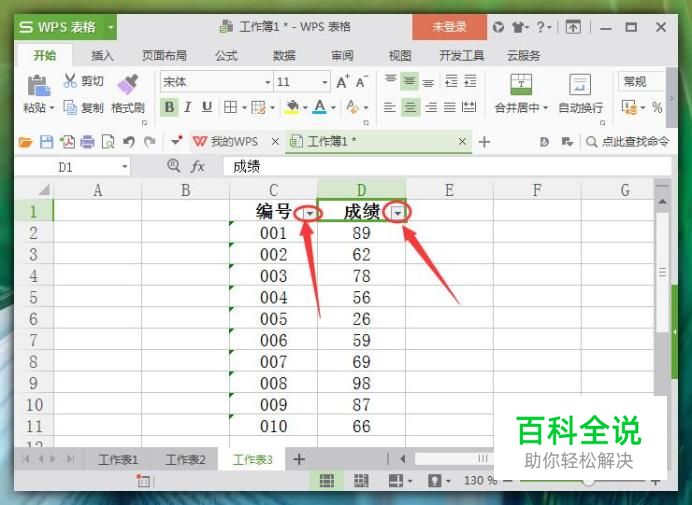Close the 我的WPS tab
Viewport: 692px width, 505px height.
[275, 142]
